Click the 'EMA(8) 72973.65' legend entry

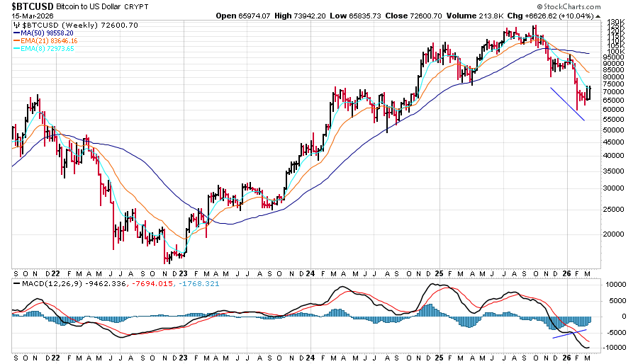pyautogui.click(x=47, y=48)
